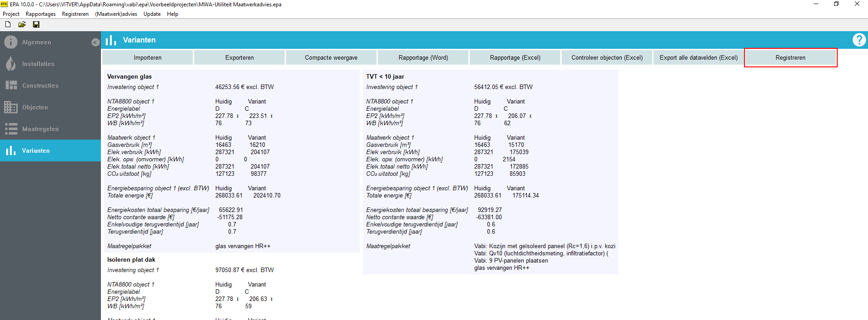Screen dimensions: 868x320
Task: Open the help question mark icon
Action: point(859,40)
